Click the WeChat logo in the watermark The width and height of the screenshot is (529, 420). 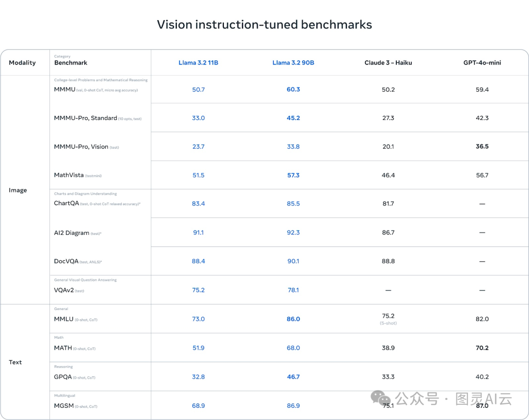(x=380, y=398)
